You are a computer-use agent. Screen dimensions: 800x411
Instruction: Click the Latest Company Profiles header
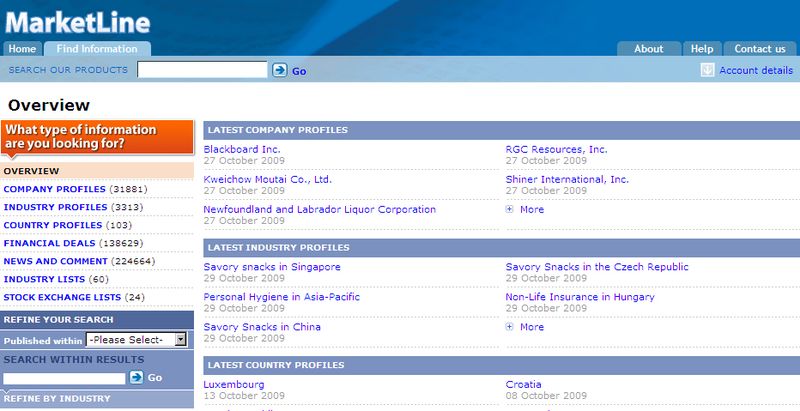502,130
